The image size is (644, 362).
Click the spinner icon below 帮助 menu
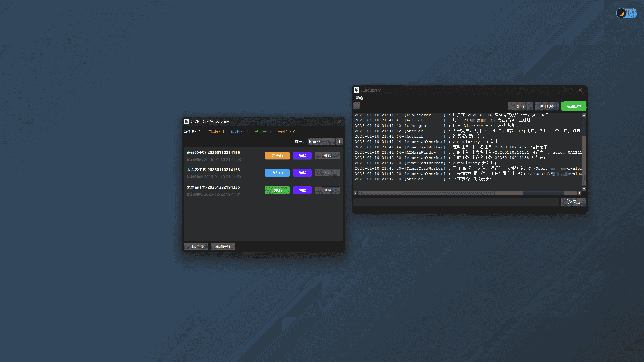[x=357, y=106]
